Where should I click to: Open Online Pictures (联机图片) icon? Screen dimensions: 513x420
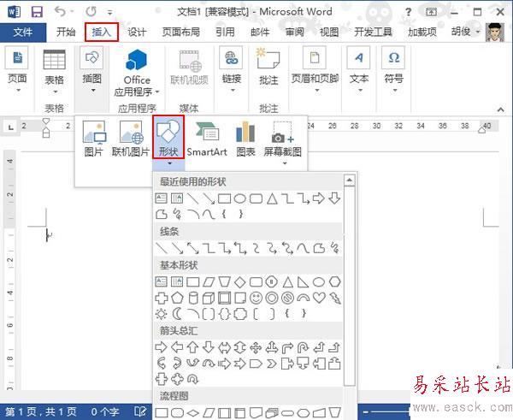click(x=131, y=138)
